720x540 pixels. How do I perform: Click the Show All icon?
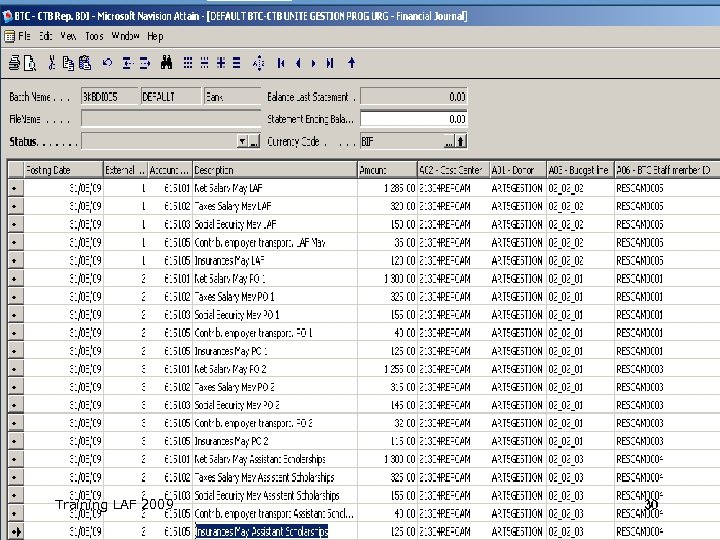[x=236, y=63]
